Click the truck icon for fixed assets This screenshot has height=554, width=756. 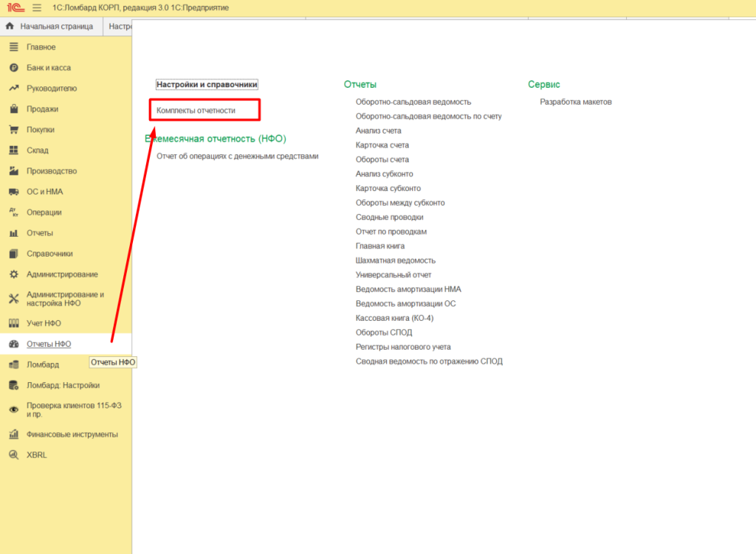pos(13,192)
